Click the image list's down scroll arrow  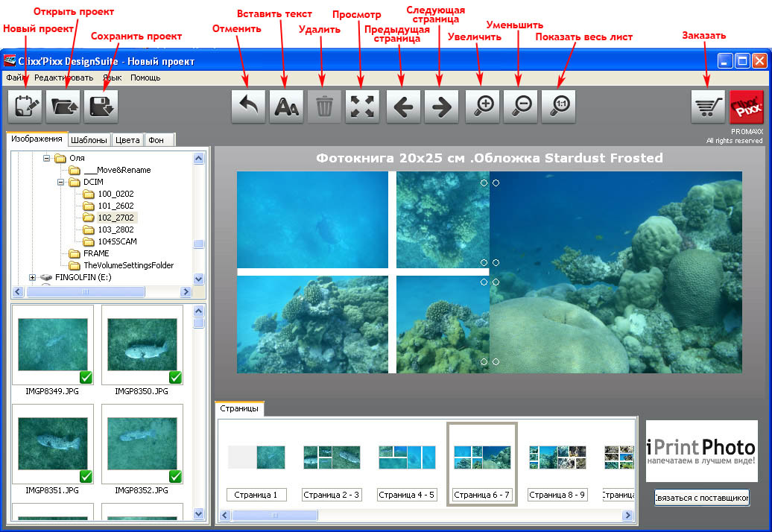199,514
